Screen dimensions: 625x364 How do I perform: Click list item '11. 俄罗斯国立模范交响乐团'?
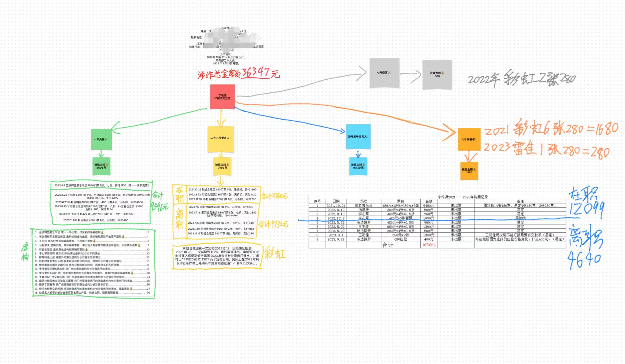[x=92, y=265]
